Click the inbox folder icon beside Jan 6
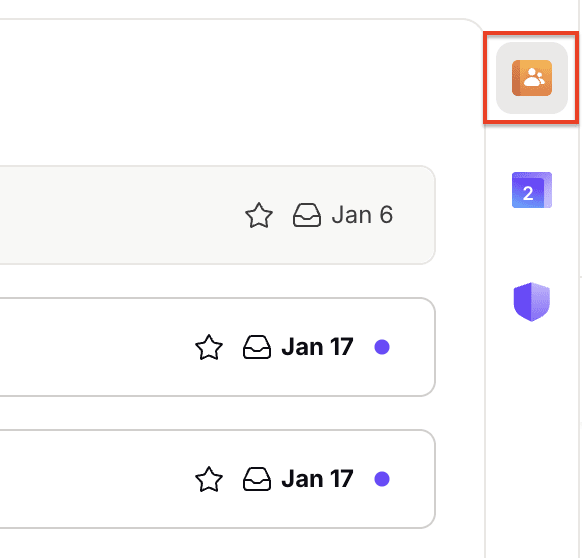582x558 pixels. [307, 215]
